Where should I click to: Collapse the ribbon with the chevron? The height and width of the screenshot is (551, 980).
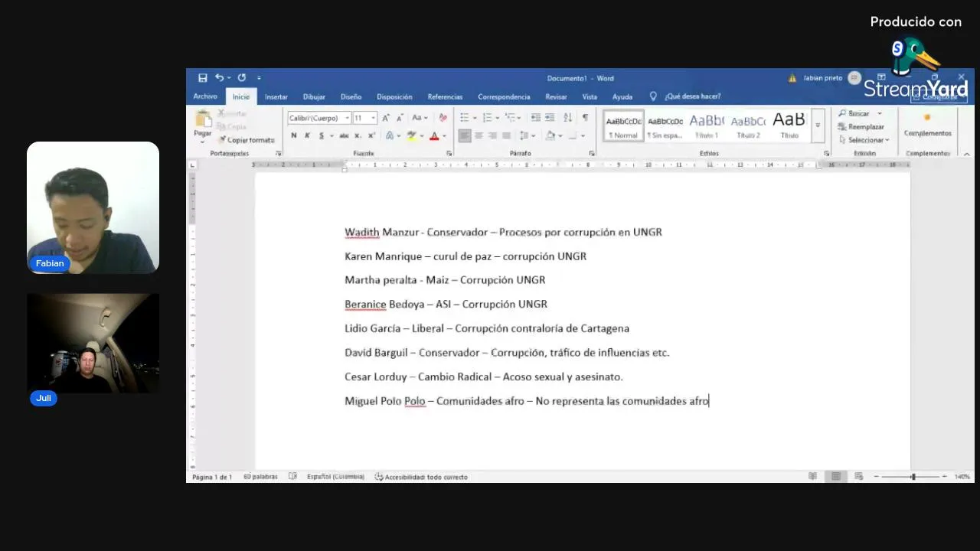click(966, 153)
